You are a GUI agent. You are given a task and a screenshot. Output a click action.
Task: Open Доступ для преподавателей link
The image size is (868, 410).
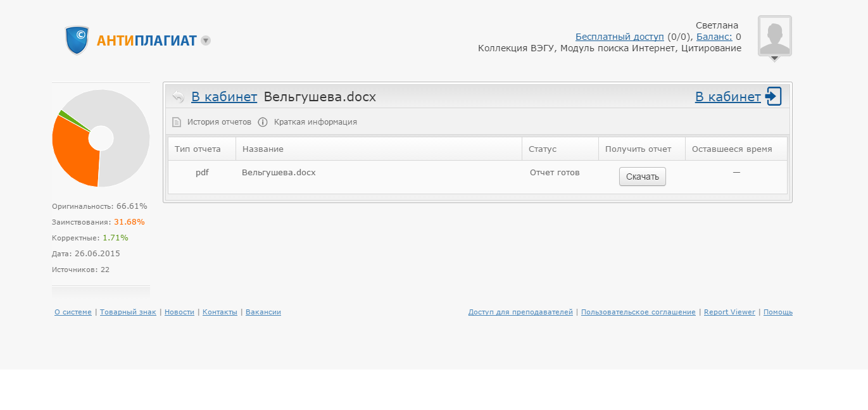point(520,312)
